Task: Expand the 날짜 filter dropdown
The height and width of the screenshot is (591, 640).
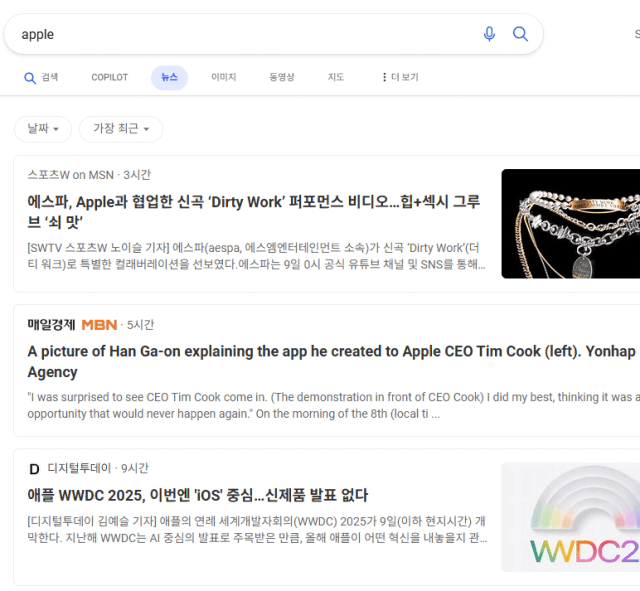Action: (43, 129)
